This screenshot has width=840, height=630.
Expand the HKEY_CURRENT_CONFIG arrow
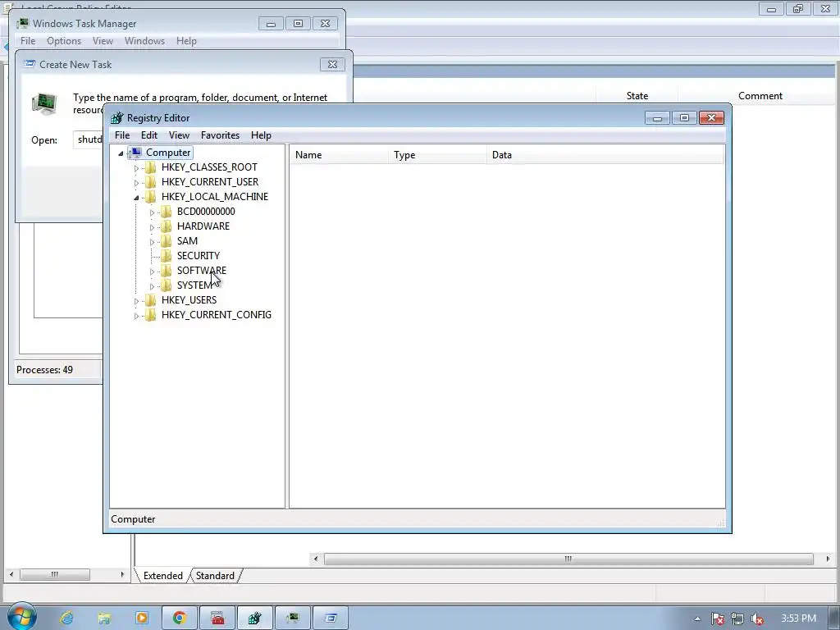pyautogui.click(x=136, y=316)
